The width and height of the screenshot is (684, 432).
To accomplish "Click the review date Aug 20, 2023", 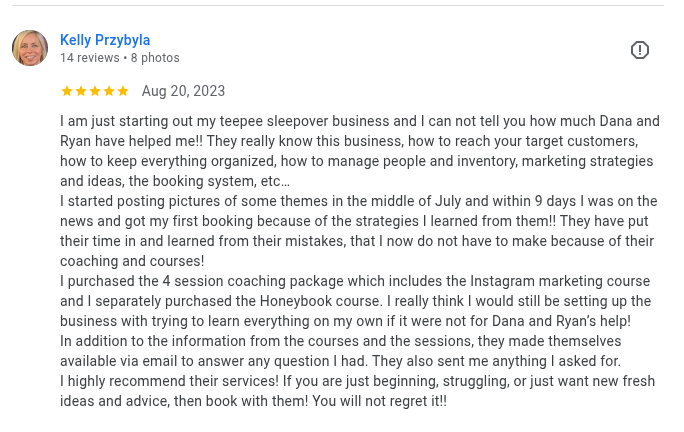I will coord(183,91).
